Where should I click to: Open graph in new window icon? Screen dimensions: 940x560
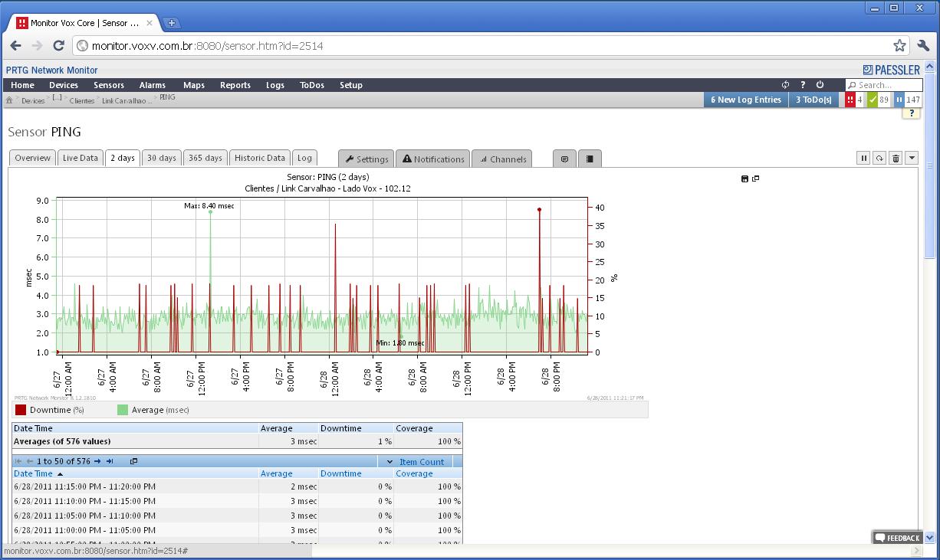(756, 178)
